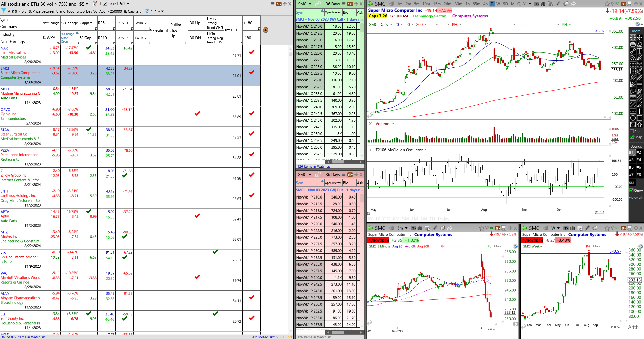
Task: Click the Computer Systems industry link
Action: (x=470, y=16)
